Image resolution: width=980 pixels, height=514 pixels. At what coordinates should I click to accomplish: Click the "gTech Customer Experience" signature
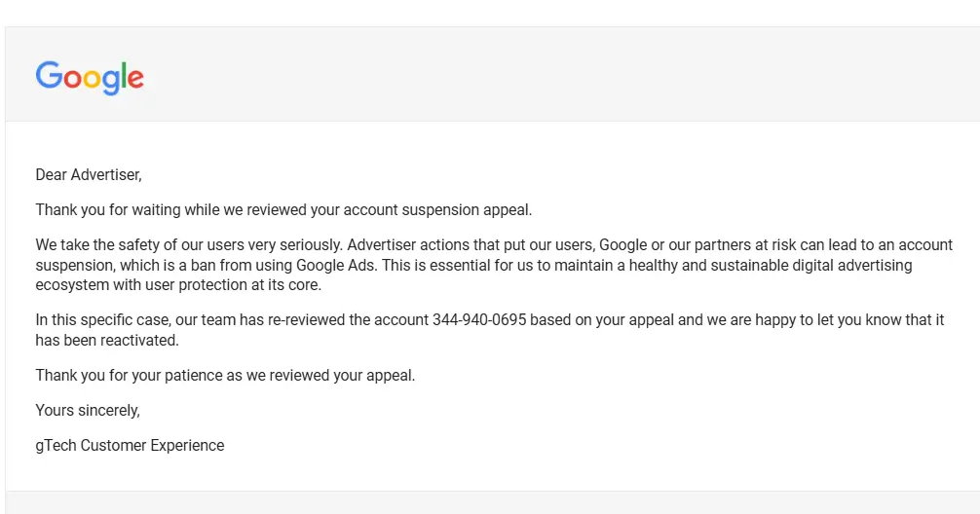point(130,446)
